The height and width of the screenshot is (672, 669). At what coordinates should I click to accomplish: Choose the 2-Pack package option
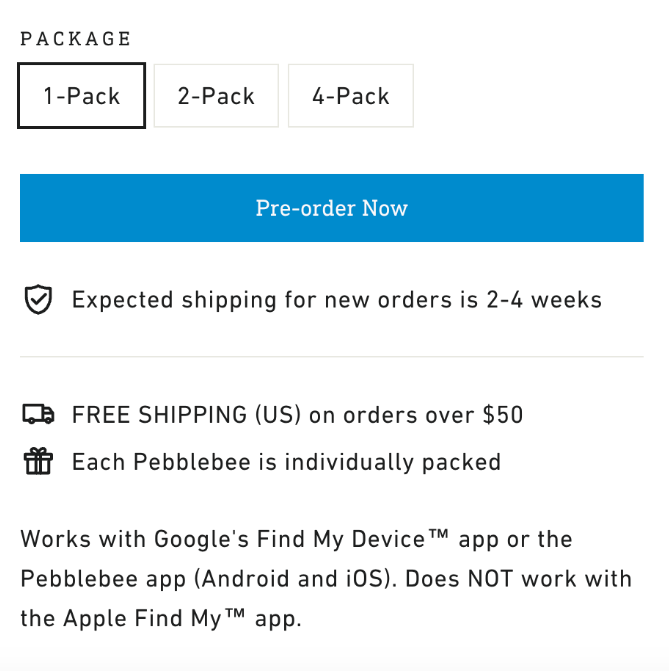[x=216, y=96]
